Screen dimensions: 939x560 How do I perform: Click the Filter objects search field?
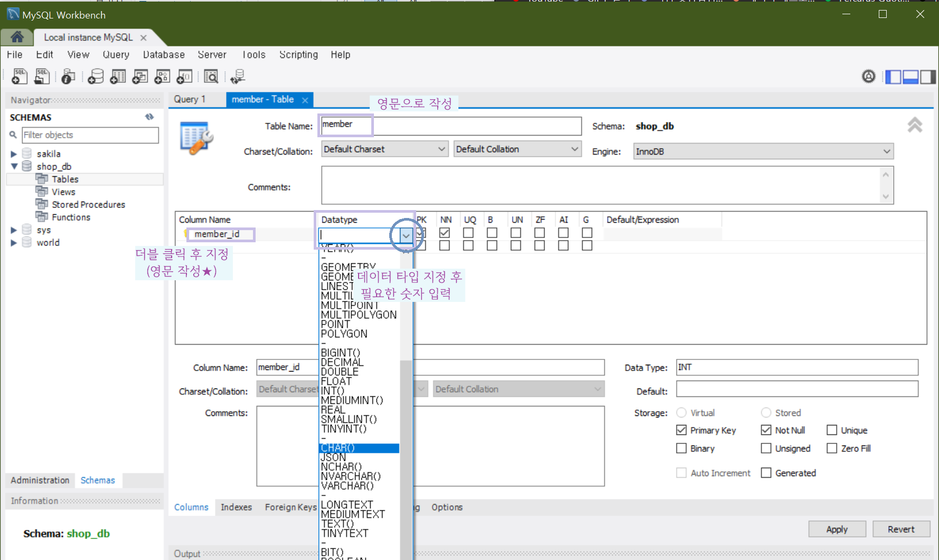click(90, 135)
